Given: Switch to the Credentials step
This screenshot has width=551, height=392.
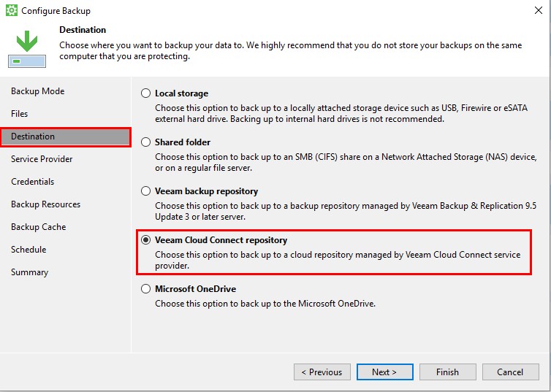Looking at the screenshot, I should click(x=33, y=182).
